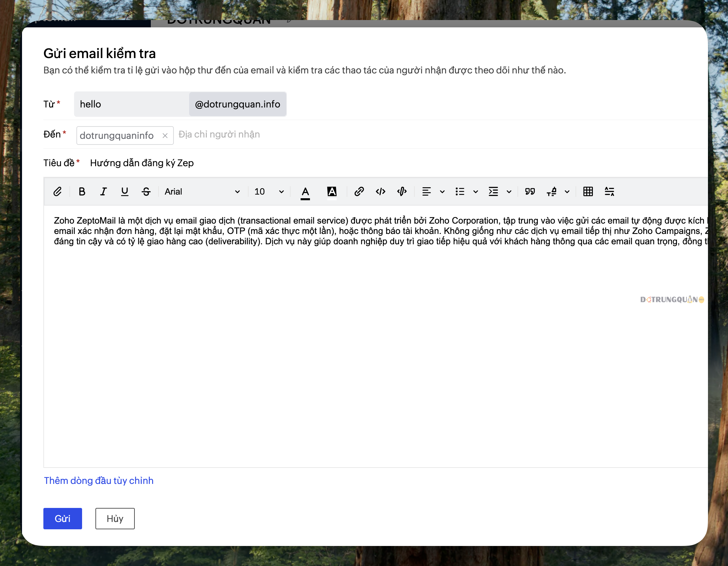Insert HTML code with the code icon
This screenshot has width=728, height=566.
click(x=380, y=192)
